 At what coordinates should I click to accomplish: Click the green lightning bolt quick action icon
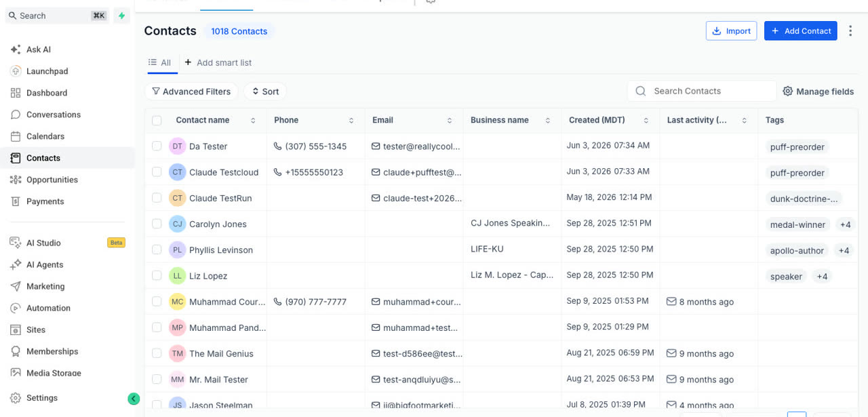click(122, 16)
